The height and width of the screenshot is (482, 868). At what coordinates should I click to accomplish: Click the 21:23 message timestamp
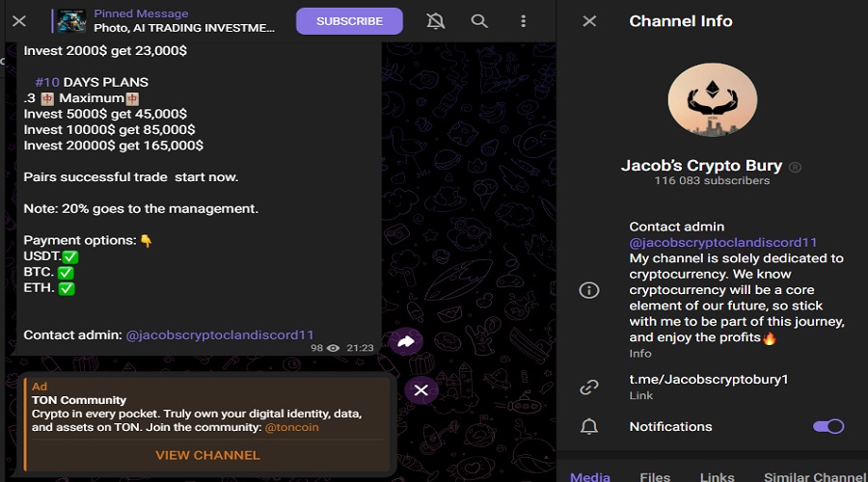pos(360,348)
